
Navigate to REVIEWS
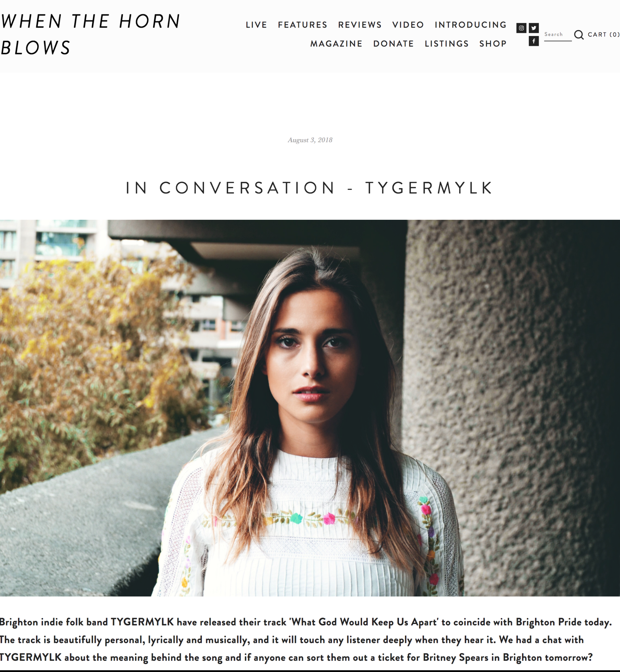click(x=360, y=25)
